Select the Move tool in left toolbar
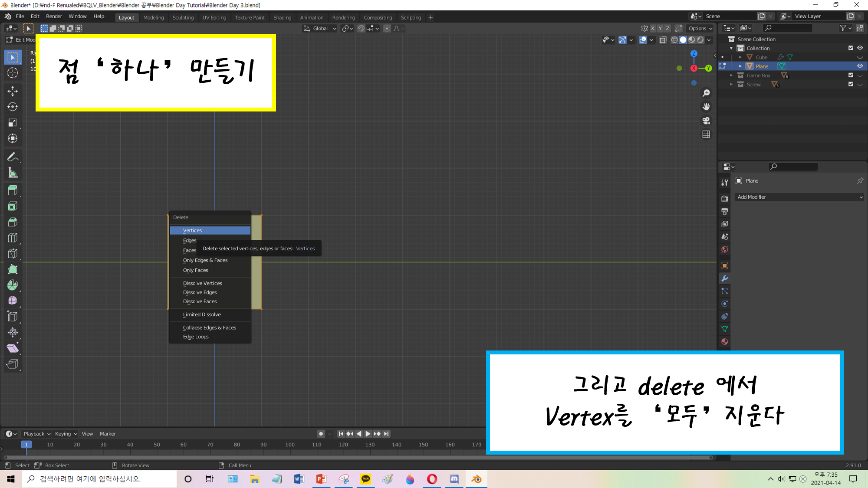 click(x=13, y=91)
